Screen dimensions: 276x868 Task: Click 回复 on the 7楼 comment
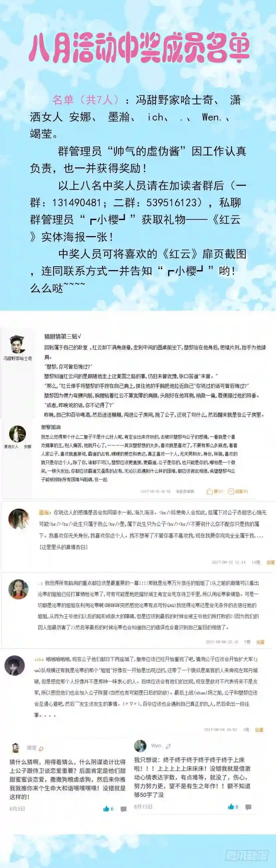point(260,642)
